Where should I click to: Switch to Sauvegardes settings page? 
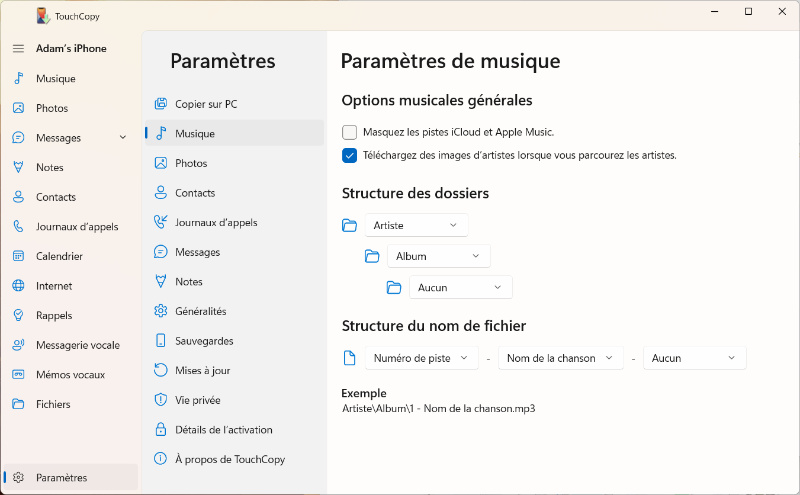(x=204, y=341)
